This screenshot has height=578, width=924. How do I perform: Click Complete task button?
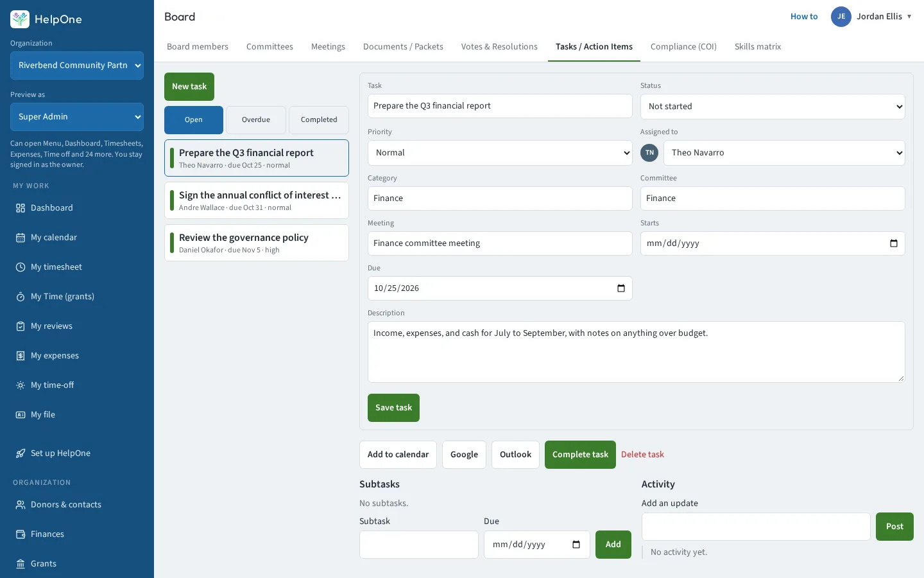[x=580, y=455]
